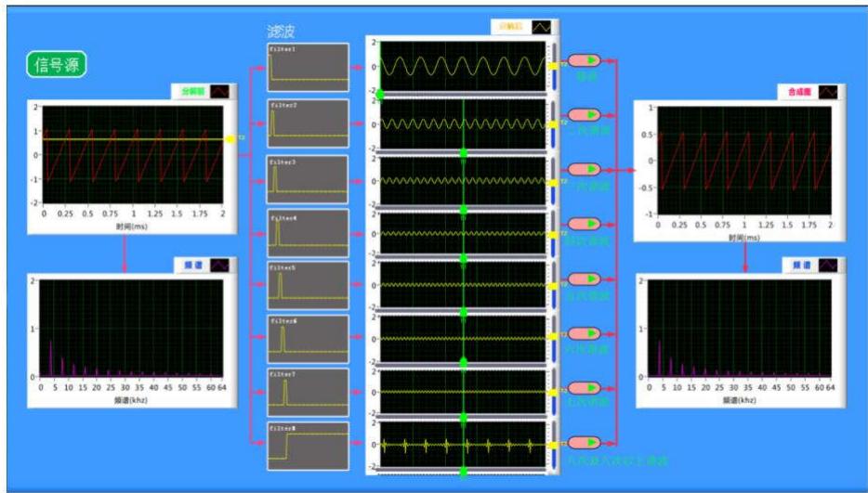Click the 合成图 plot legend waveform icon
This screenshot has height=493, width=868.
(x=825, y=93)
